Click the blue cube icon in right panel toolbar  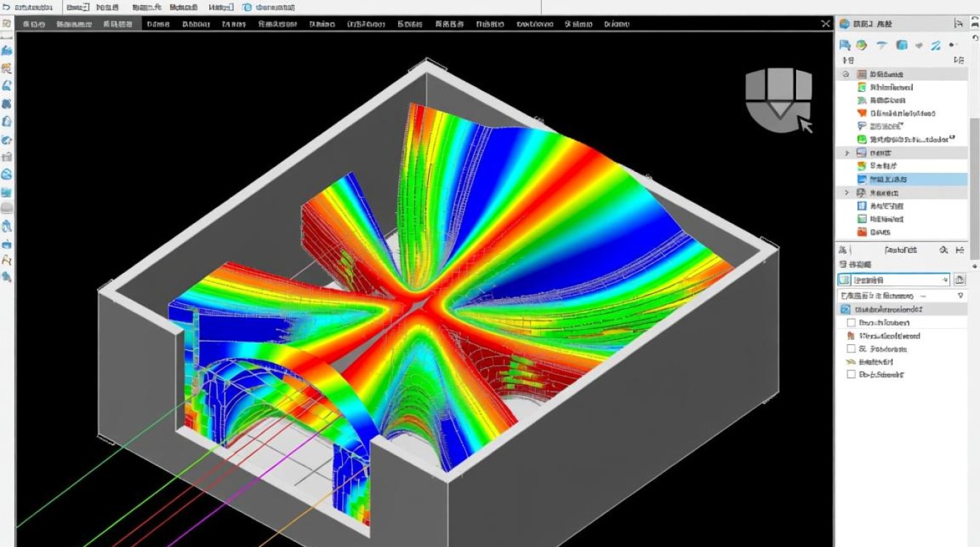tap(902, 45)
